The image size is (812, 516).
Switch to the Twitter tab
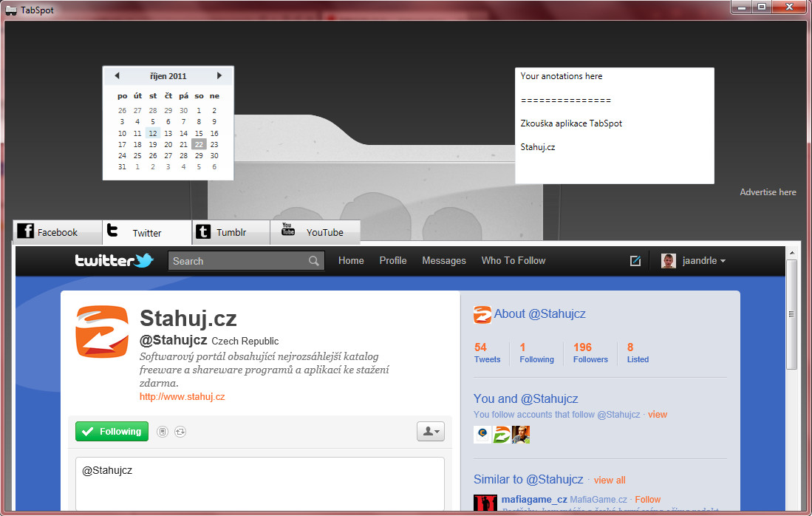tap(147, 232)
